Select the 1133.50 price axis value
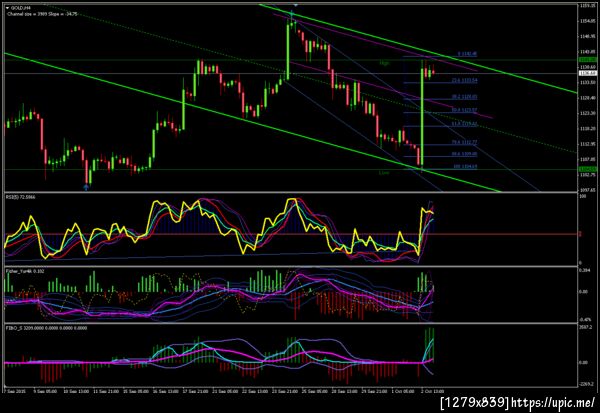Image resolution: width=600 pixels, height=413 pixels. click(x=587, y=83)
